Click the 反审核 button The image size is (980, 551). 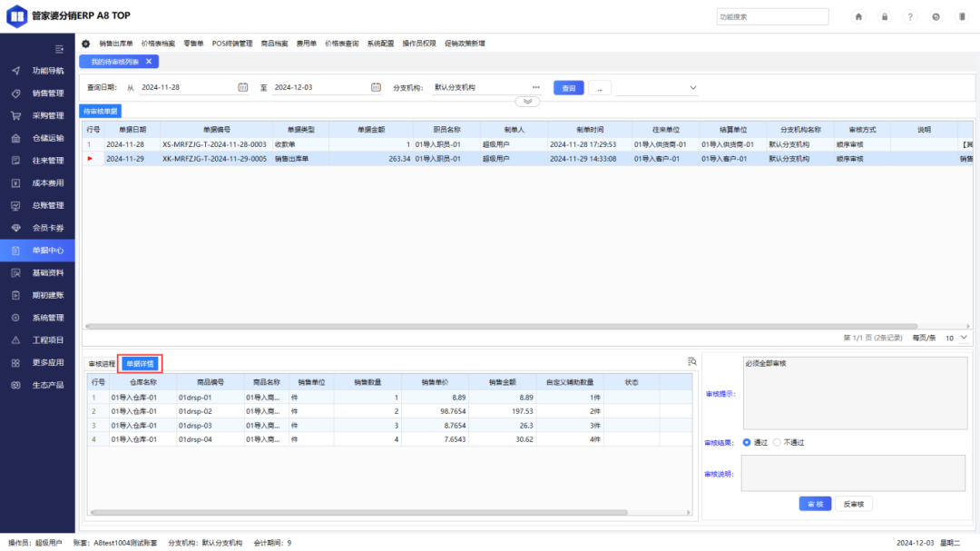(x=854, y=504)
